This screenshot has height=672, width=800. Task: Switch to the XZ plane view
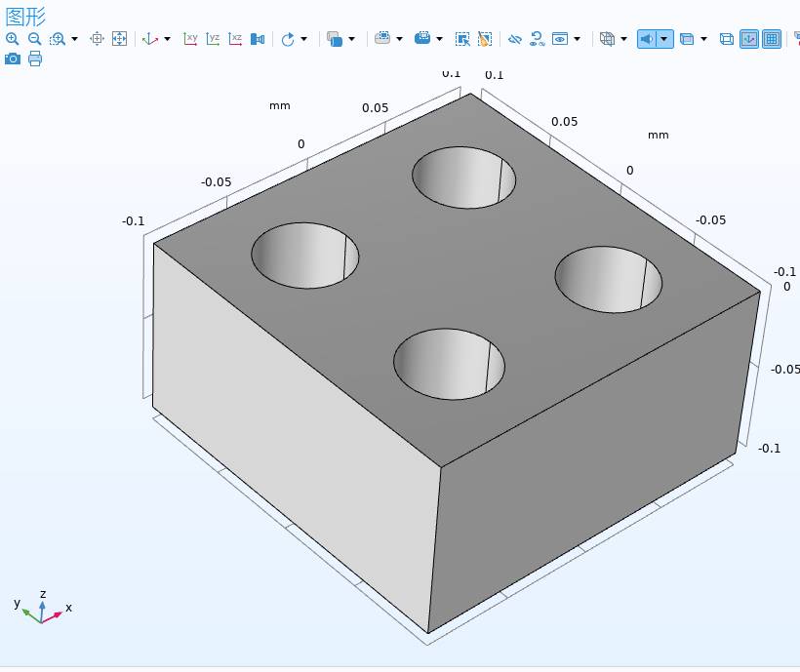pos(235,39)
